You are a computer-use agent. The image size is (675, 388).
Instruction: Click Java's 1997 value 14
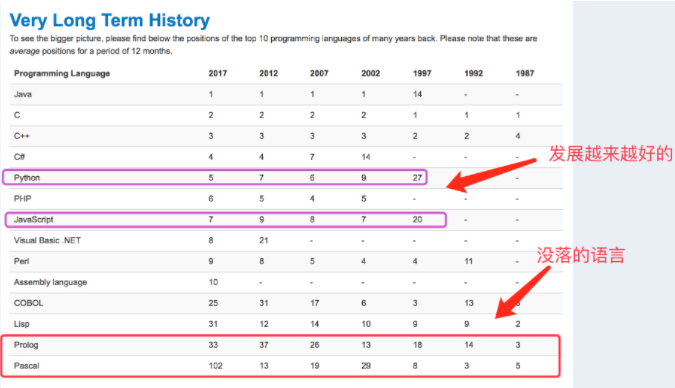coord(417,94)
